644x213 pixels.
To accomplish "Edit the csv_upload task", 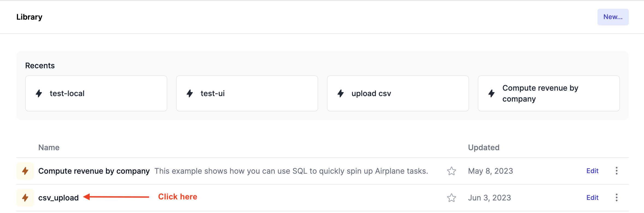I will coord(592,198).
